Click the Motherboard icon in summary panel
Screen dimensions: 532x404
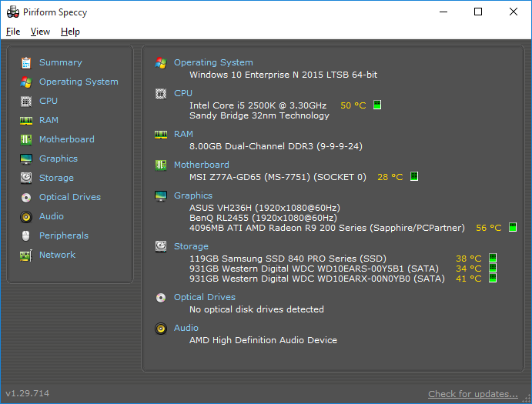[161, 165]
